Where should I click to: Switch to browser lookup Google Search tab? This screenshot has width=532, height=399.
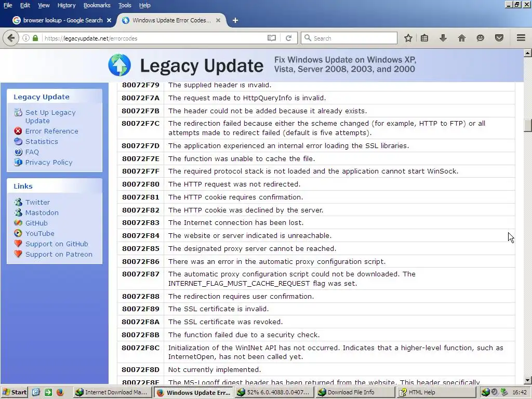(61, 20)
